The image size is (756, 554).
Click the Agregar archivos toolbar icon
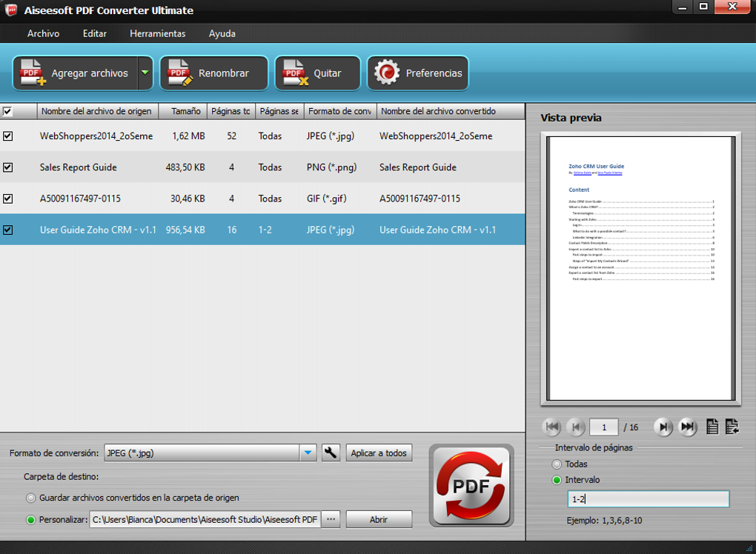coord(31,73)
